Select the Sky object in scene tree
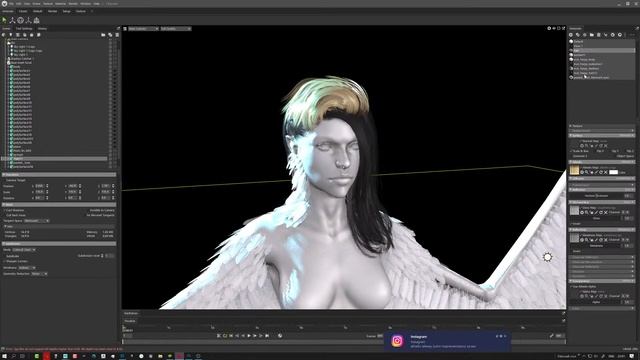 [x=13, y=43]
